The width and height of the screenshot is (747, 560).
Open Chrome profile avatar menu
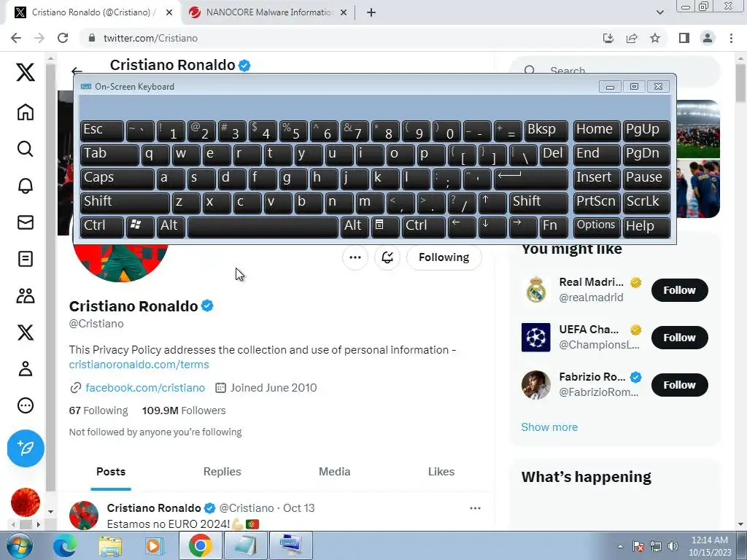(x=708, y=38)
